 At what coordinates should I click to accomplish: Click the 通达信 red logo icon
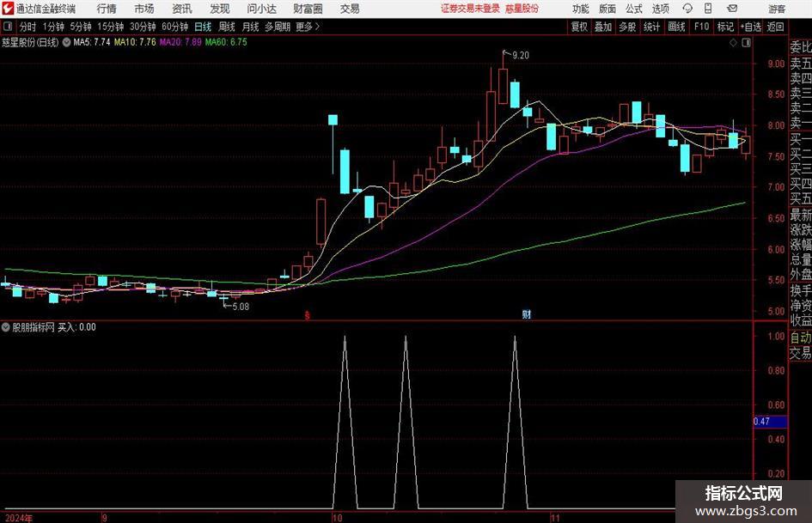(x=8, y=9)
